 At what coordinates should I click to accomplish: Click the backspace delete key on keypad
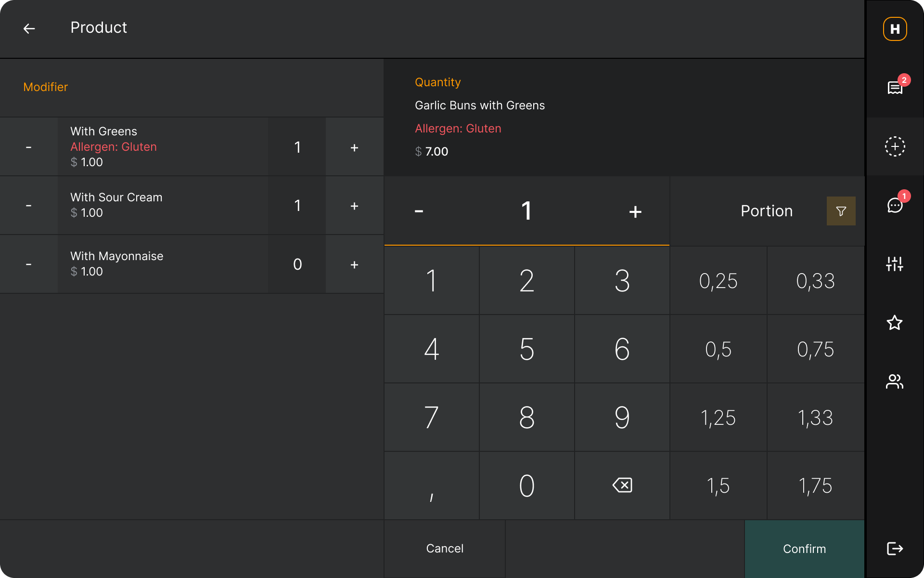622,485
